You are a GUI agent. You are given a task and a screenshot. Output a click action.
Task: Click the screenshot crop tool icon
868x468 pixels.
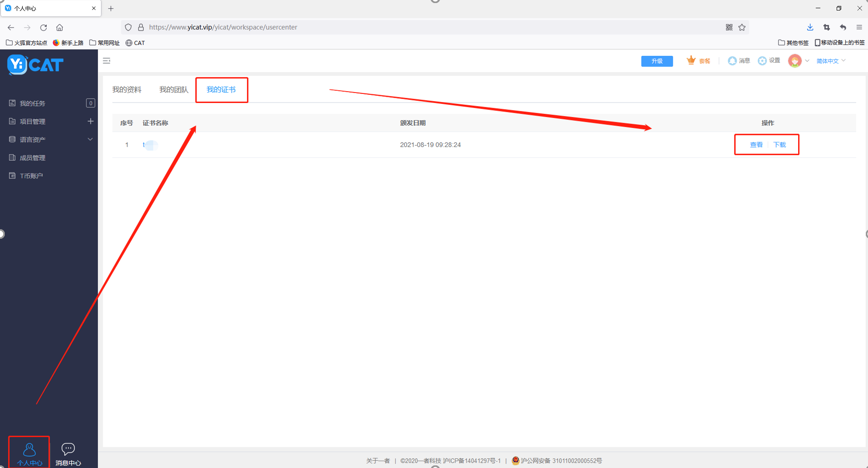pyautogui.click(x=827, y=27)
